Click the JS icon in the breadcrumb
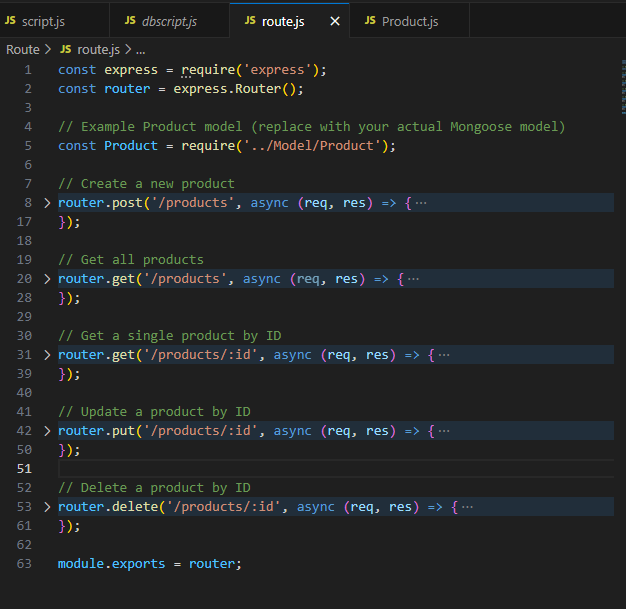The width and height of the screenshot is (626, 609). pyautogui.click(x=66, y=49)
